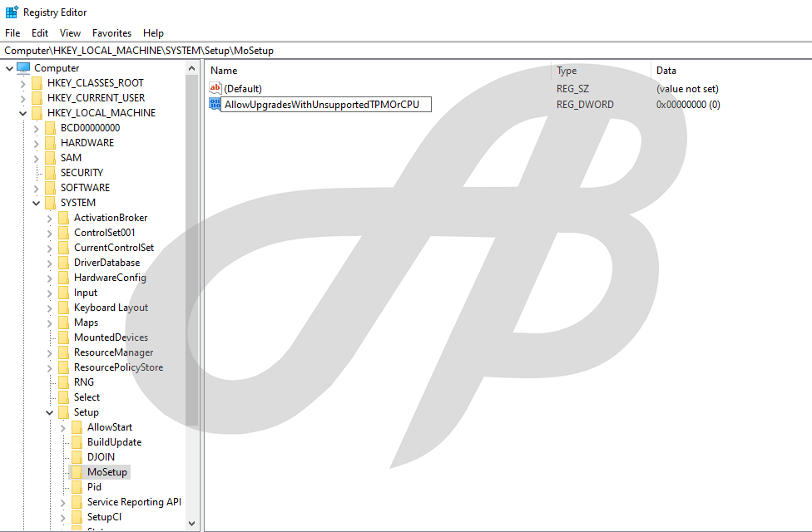This screenshot has height=532, width=812.
Task: Expand HKEY_CURRENT_USER chevron
Action: pyautogui.click(x=22, y=98)
